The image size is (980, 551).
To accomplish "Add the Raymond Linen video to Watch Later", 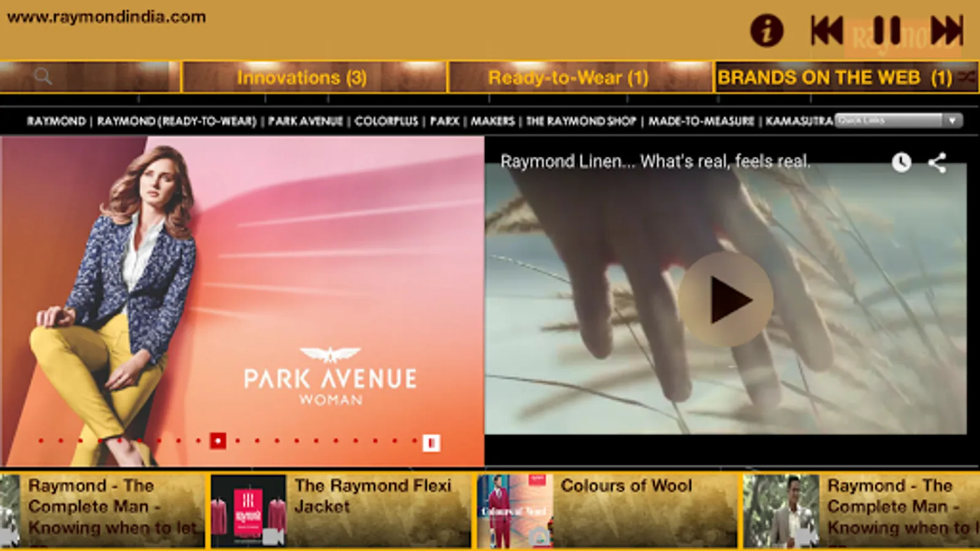I will point(901,162).
